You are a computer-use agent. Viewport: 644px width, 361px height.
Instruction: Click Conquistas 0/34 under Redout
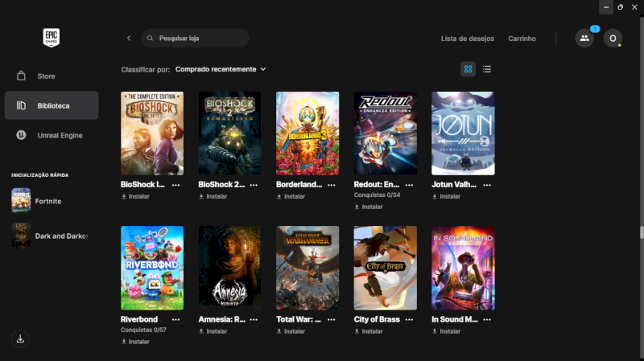(x=377, y=195)
